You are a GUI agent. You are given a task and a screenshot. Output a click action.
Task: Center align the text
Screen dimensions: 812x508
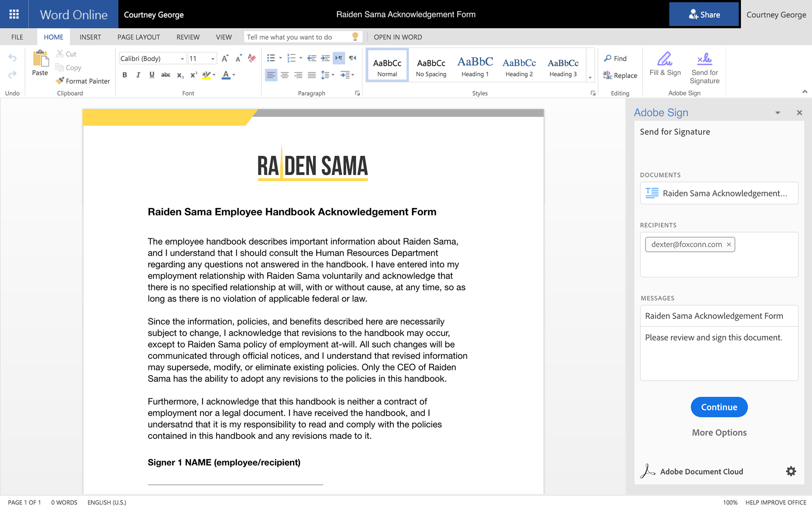(285, 75)
